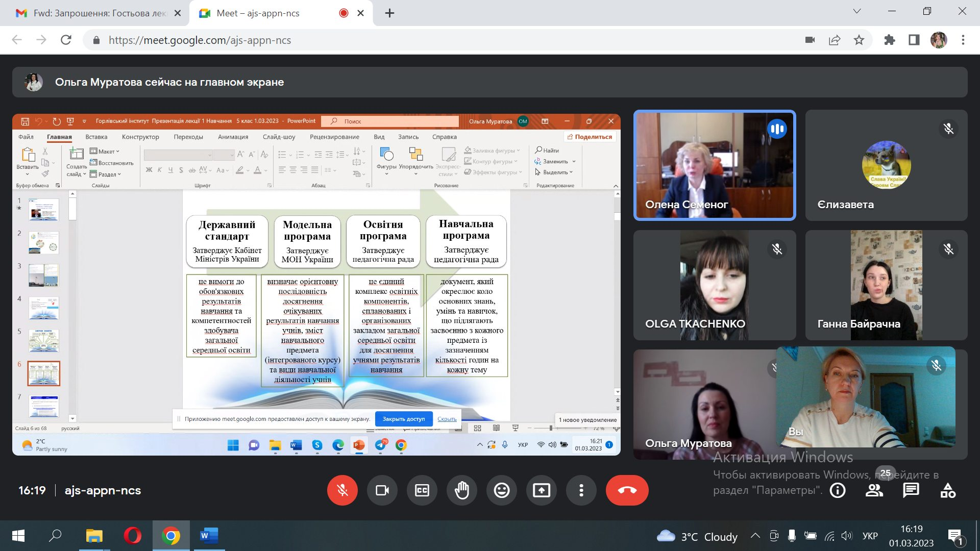Open more options three-dot menu
This screenshot has height=551, width=980.
(581, 490)
